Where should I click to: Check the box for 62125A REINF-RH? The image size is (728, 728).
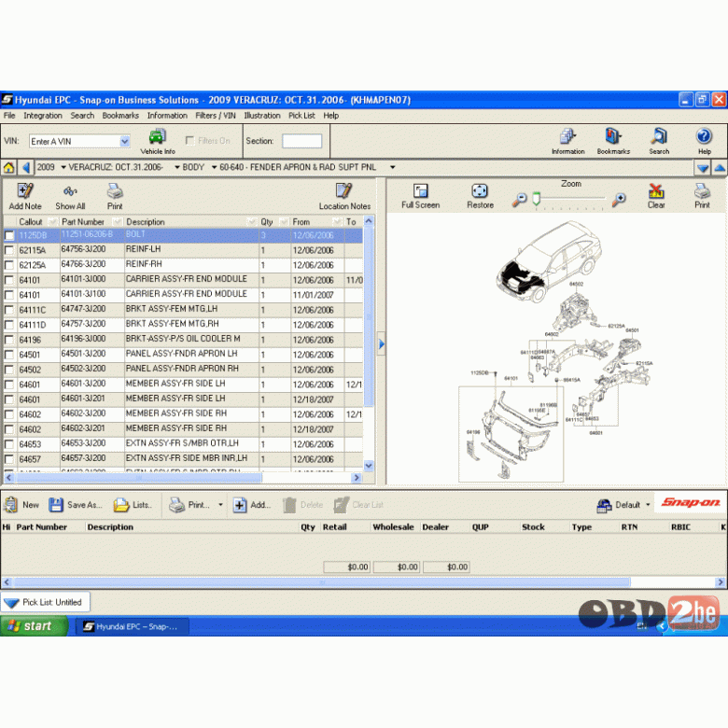(9, 265)
